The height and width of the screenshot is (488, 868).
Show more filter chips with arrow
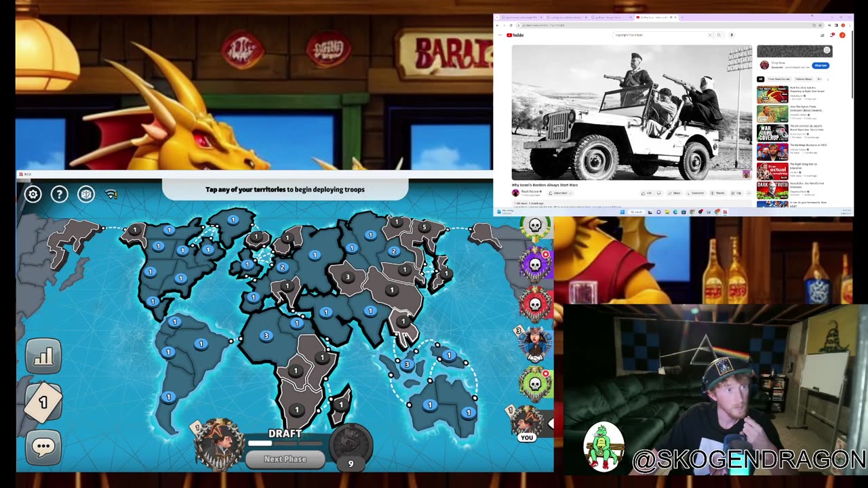pos(828,79)
